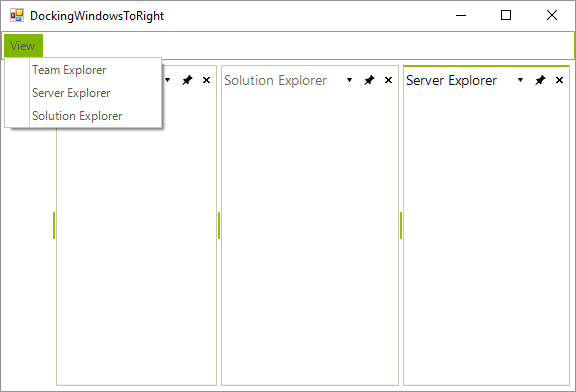Click the Solution Explorer panel title
The image size is (576, 392).
(276, 80)
